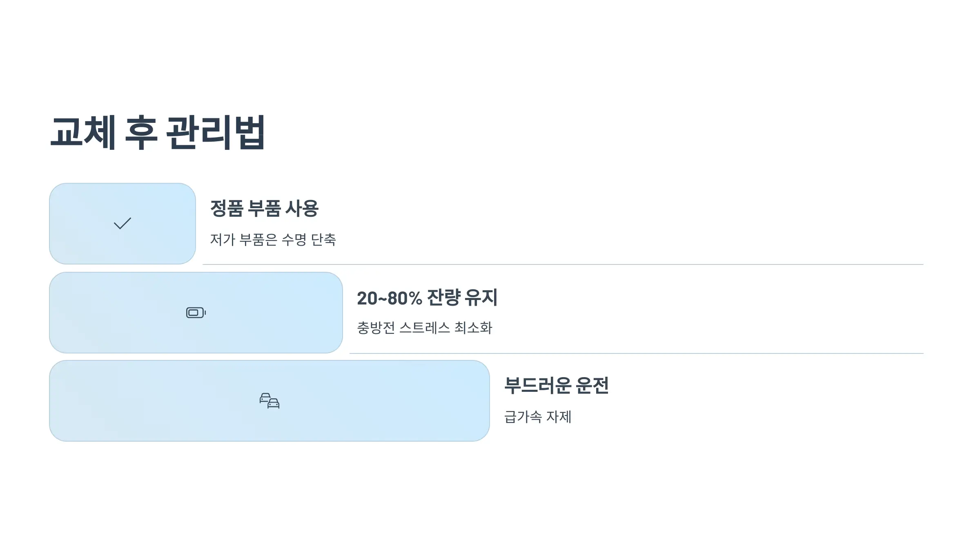980x551 pixels.
Task: Click the word 교체 in the title
Action: pyautogui.click(x=83, y=133)
